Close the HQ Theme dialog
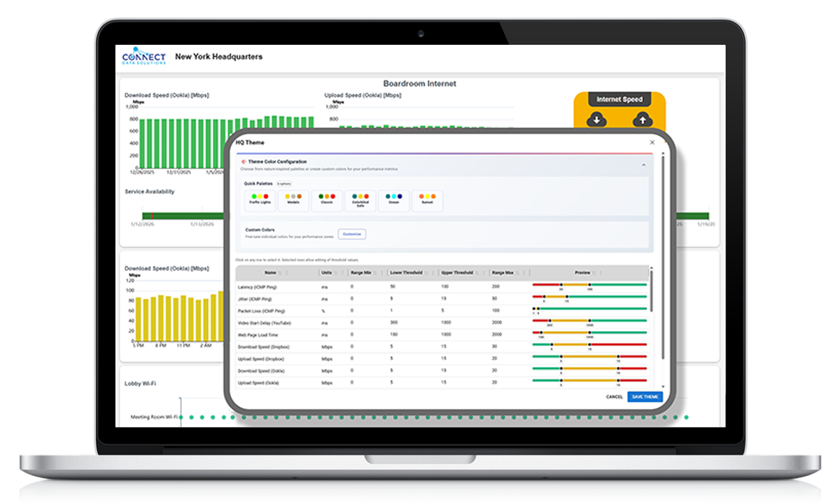The width and height of the screenshot is (840, 504). click(x=652, y=142)
